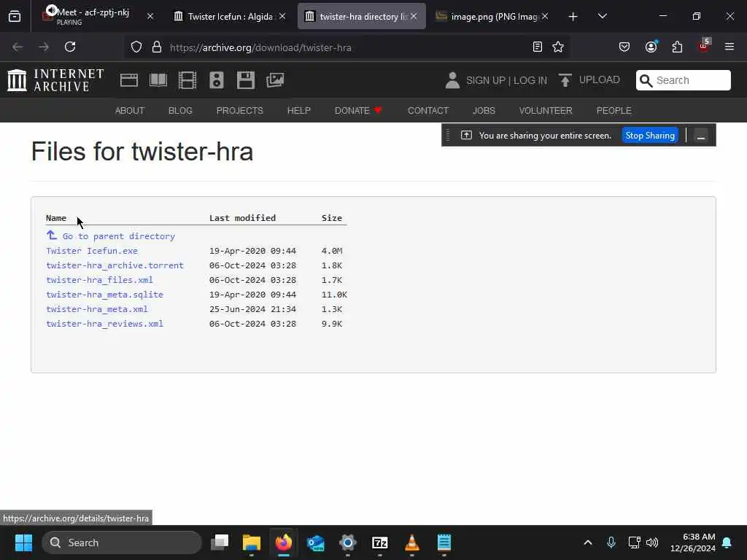
Task: Bookmark this page with the star icon
Action: pos(558,47)
